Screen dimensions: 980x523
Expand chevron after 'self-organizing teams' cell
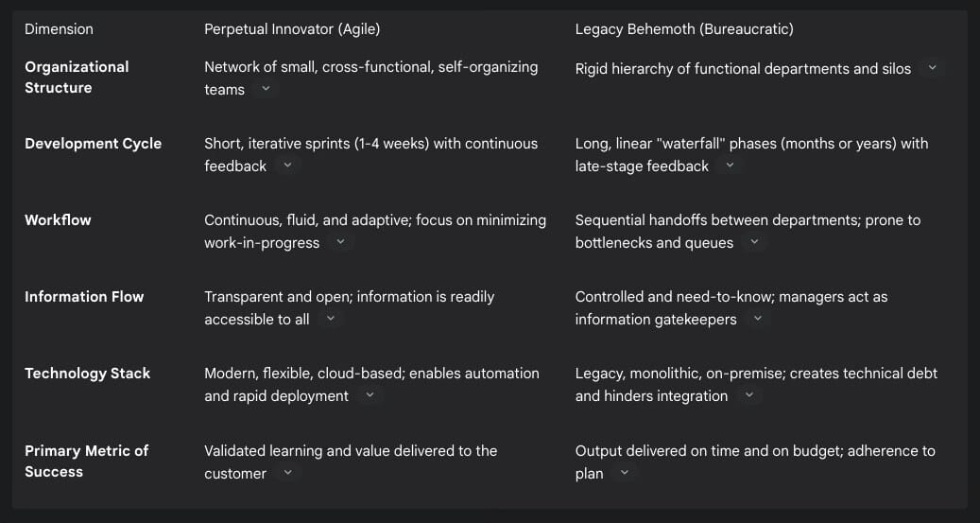pyautogui.click(x=266, y=89)
